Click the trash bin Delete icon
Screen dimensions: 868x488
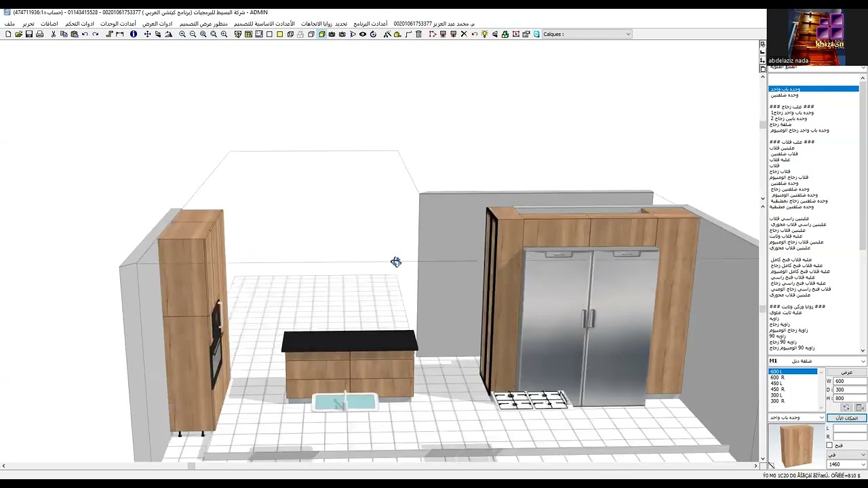coord(418,34)
